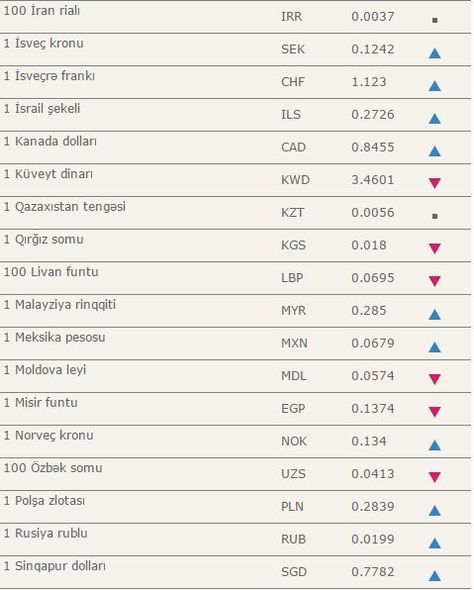Click the gray square marker for KZT
This screenshot has height=590, width=474.
point(434,216)
